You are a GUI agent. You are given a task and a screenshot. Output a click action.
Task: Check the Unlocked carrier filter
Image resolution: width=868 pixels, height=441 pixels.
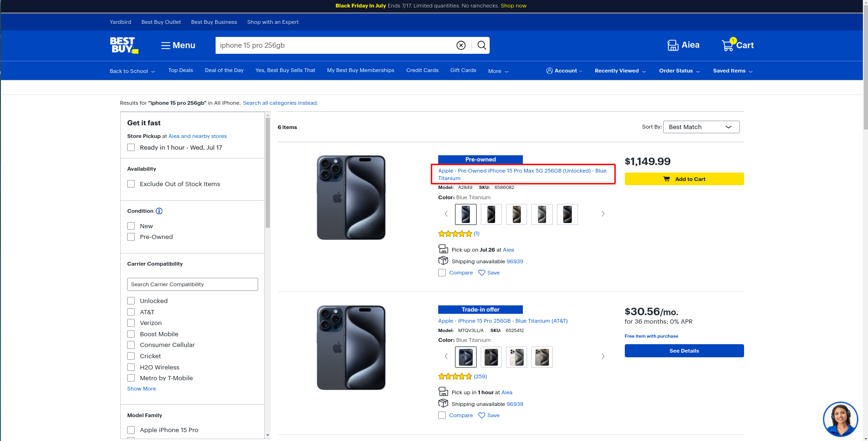(131, 301)
